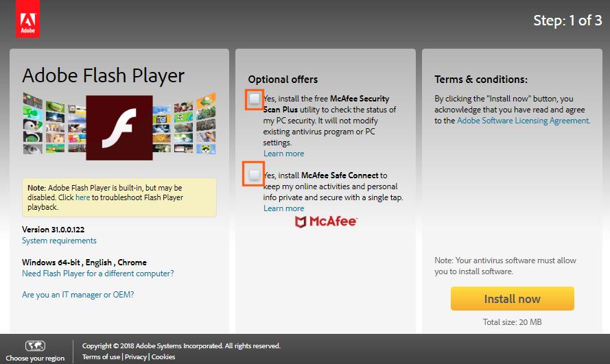Click 'here' to troubleshoot Flash Player
Image resolution: width=610 pixels, height=364 pixels.
pos(82,197)
